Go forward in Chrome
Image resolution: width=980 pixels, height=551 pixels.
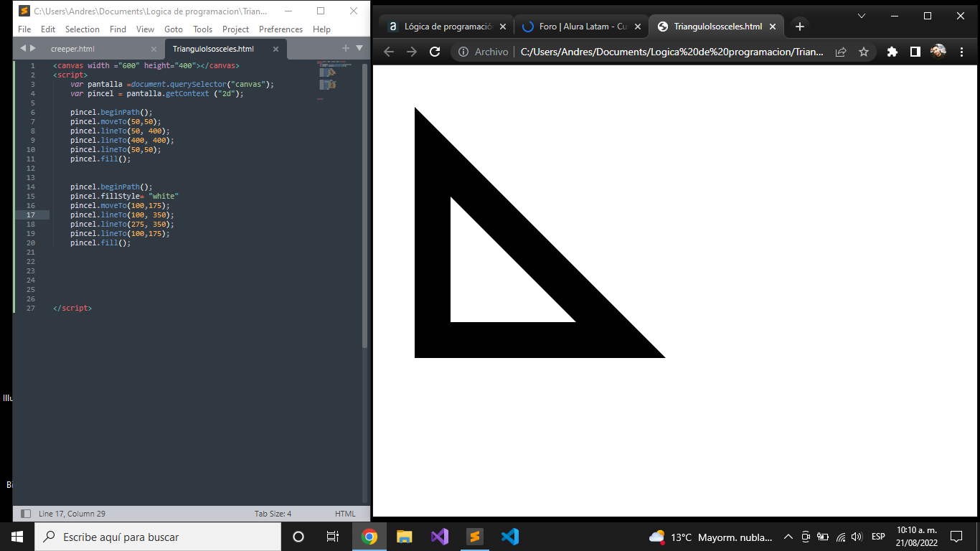(x=412, y=52)
